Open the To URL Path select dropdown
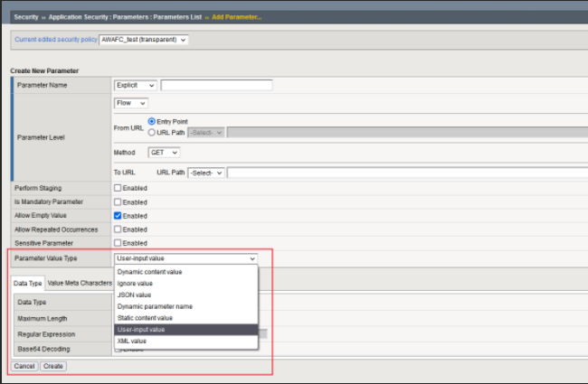The image size is (588, 384). click(206, 173)
